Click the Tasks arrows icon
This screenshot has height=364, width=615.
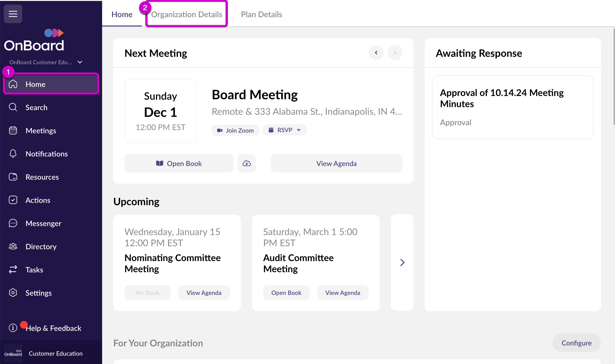pos(13,269)
